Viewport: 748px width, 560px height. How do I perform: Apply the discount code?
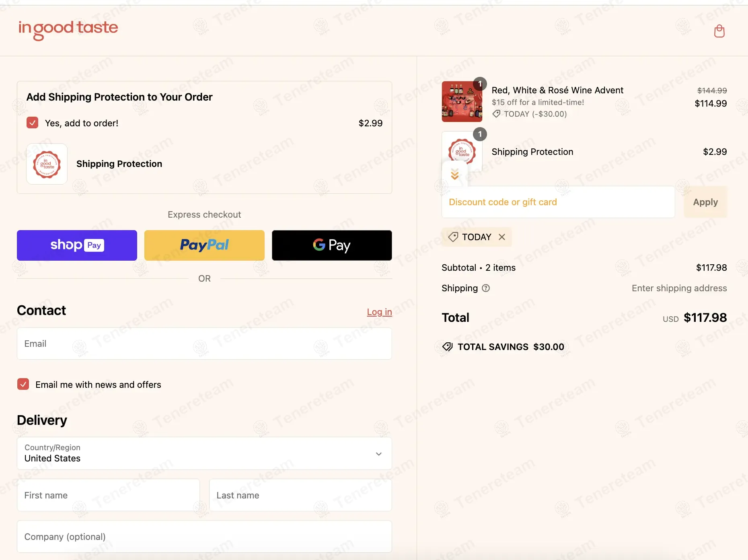pyautogui.click(x=705, y=202)
